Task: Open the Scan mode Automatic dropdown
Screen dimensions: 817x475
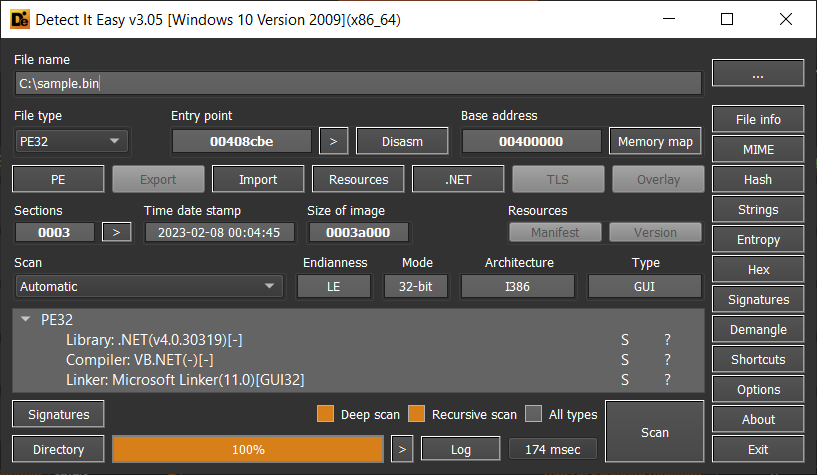Action: pyautogui.click(x=149, y=286)
